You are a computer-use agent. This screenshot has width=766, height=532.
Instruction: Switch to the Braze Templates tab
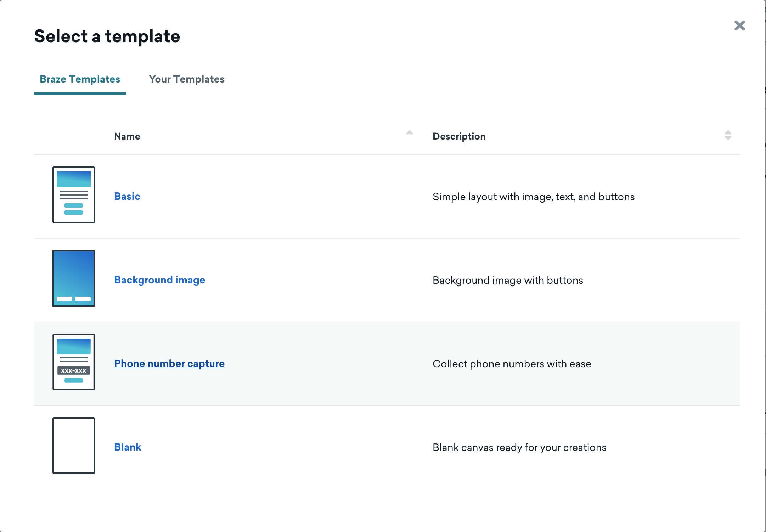[x=80, y=79]
